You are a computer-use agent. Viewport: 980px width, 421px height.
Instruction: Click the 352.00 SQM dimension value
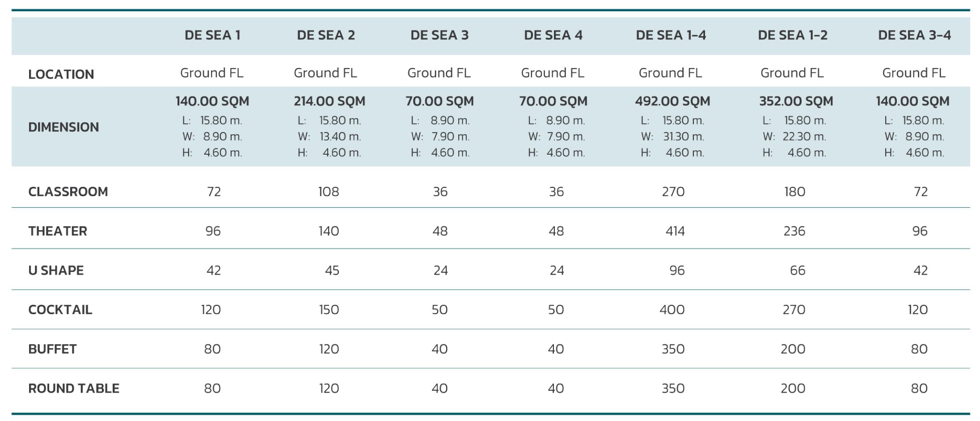(796, 101)
